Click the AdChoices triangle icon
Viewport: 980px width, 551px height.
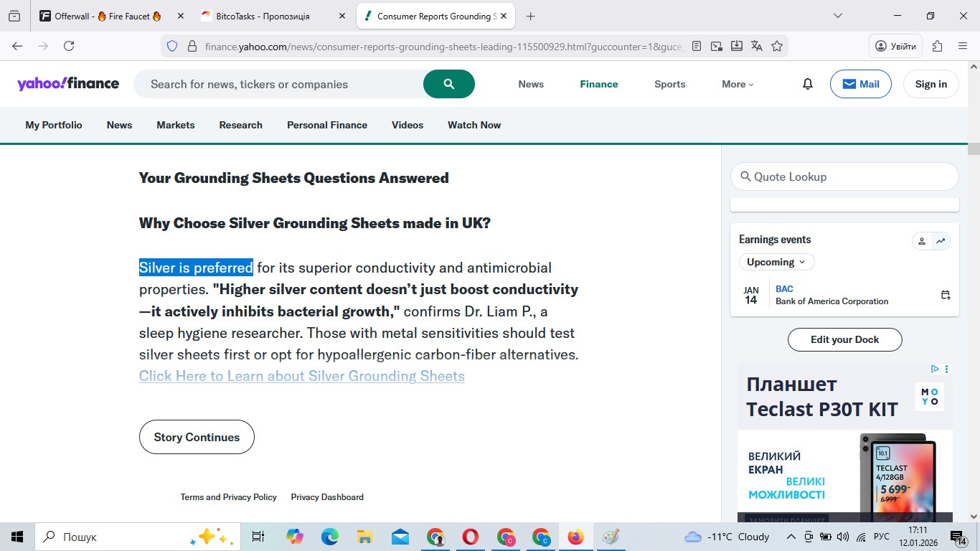click(x=936, y=369)
